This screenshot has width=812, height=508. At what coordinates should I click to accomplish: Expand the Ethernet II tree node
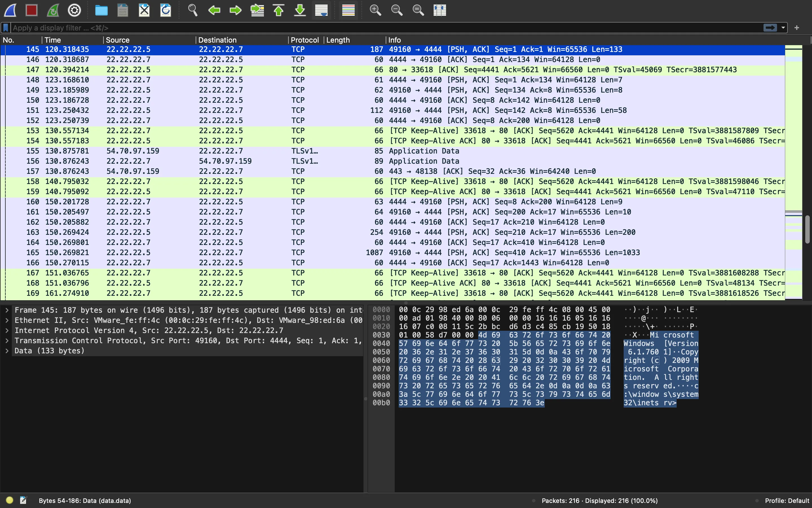(x=7, y=320)
